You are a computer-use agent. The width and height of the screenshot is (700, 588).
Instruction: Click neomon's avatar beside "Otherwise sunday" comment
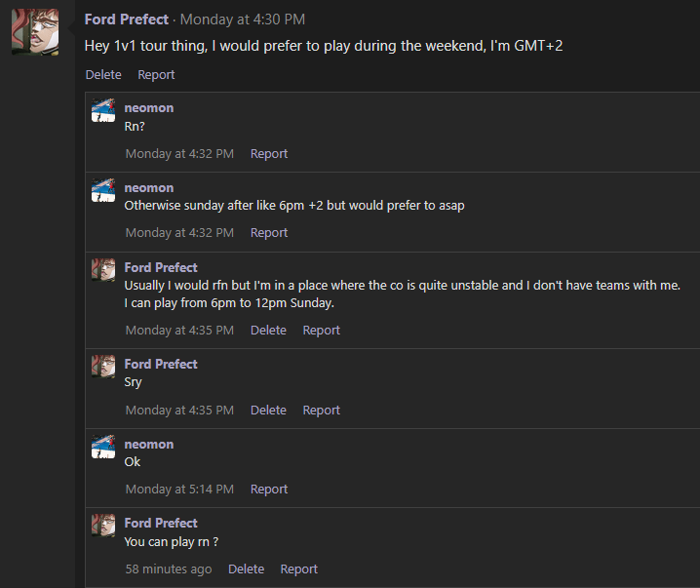pos(103,190)
